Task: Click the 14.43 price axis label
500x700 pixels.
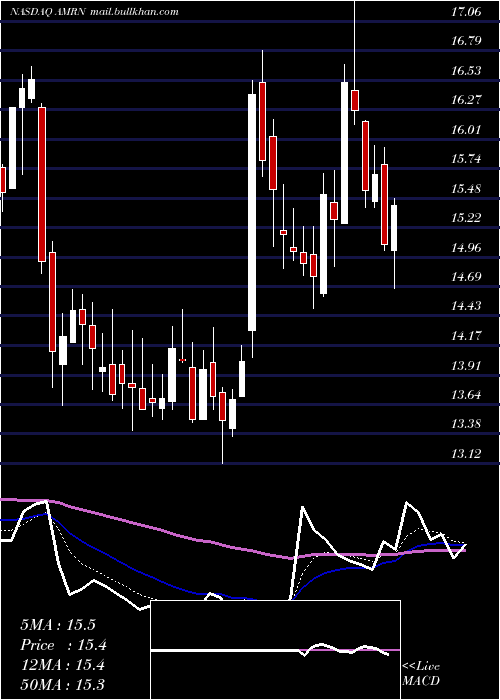Action: click(466, 307)
